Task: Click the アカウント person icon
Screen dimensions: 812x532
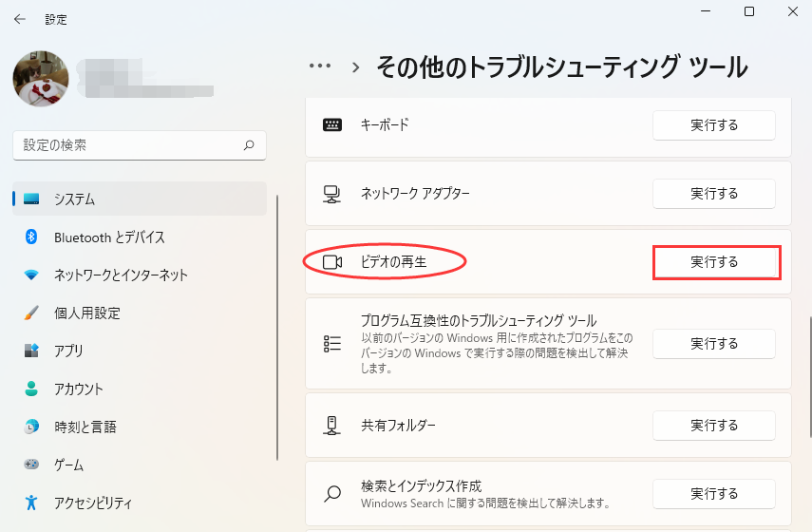Action: 31,389
